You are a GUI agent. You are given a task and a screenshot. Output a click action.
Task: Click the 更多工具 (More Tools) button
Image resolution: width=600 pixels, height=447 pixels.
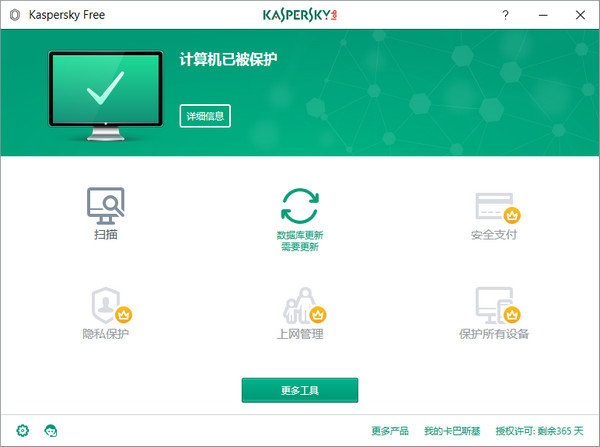[x=299, y=389]
